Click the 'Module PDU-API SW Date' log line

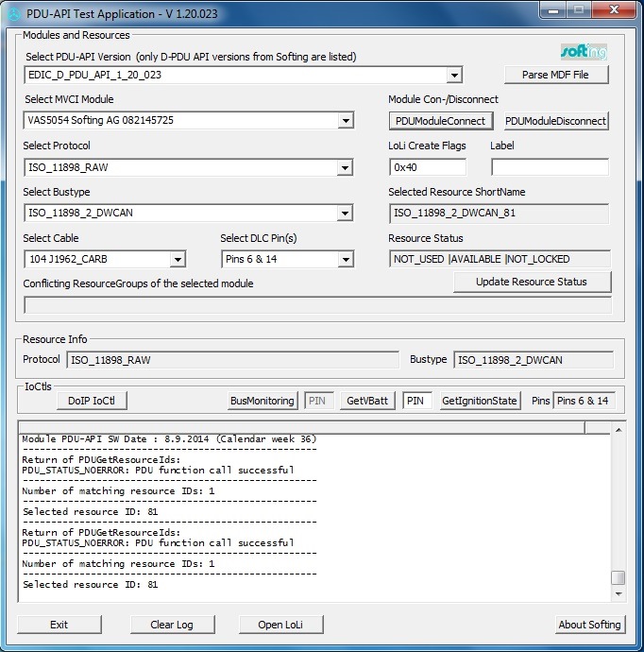click(x=169, y=439)
